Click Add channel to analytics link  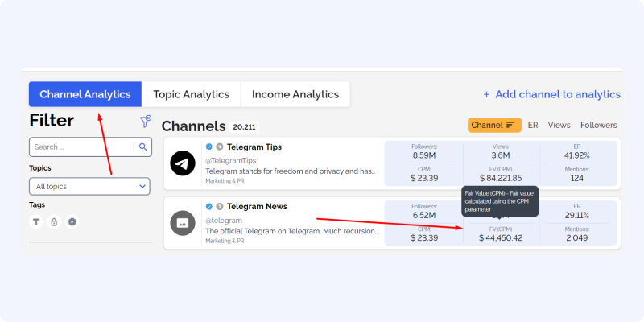(551, 94)
